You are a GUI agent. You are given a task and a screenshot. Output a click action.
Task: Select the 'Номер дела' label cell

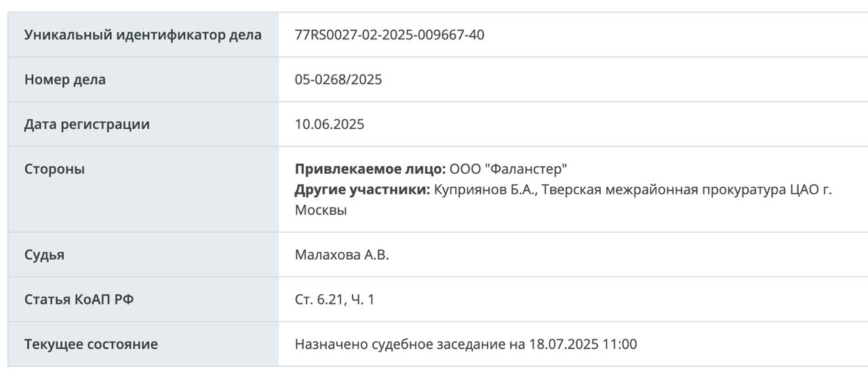(x=143, y=79)
